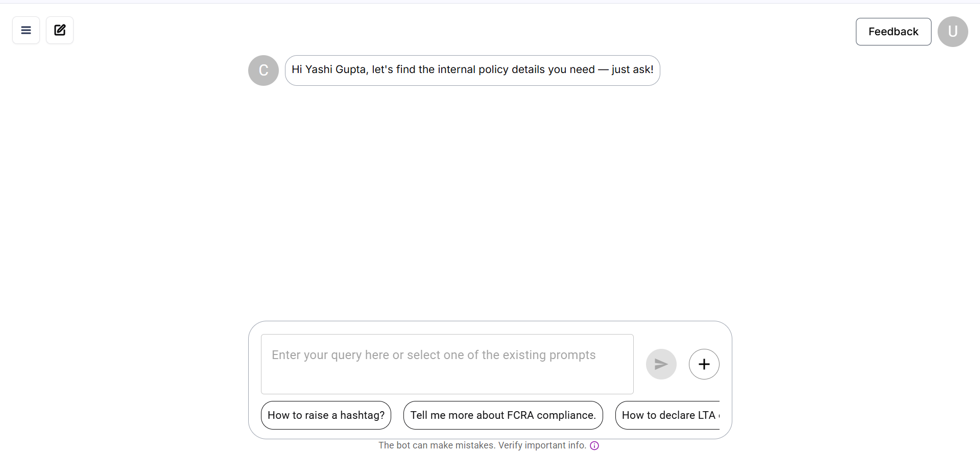Screen dimensions: 980x451
Task: Start a new chat with compose icon
Action: pyautogui.click(x=60, y=30)
